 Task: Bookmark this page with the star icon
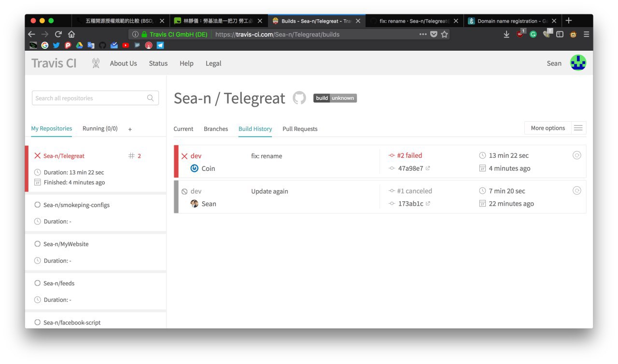point(444,34)
